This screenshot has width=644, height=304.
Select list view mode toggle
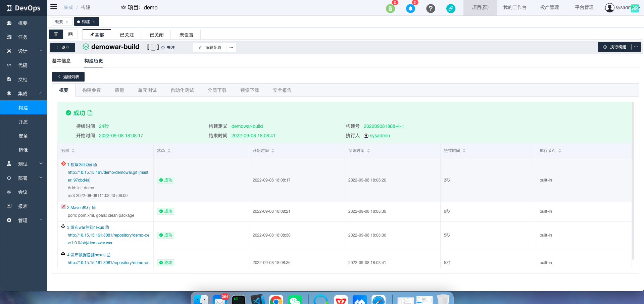tap(56, 35)
